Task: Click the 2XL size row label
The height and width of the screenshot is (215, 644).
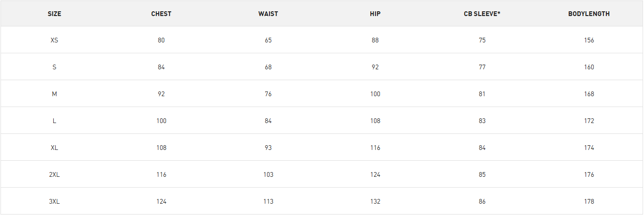Action: (54, 174)
